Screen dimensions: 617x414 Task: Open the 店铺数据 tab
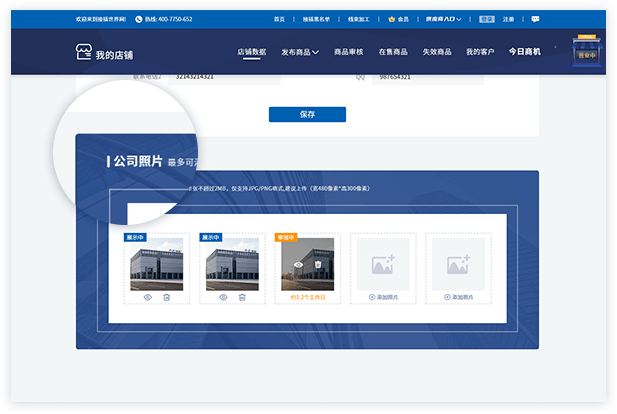click(252, 52)
